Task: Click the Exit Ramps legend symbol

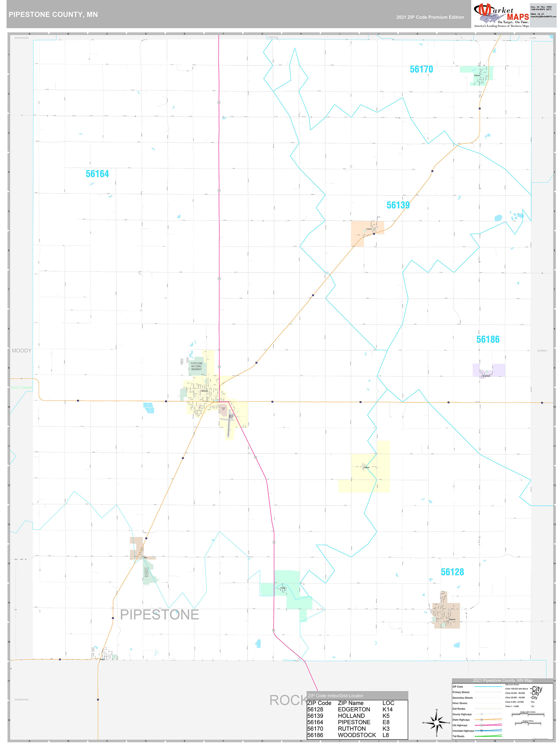Action: tap(488, 709)
